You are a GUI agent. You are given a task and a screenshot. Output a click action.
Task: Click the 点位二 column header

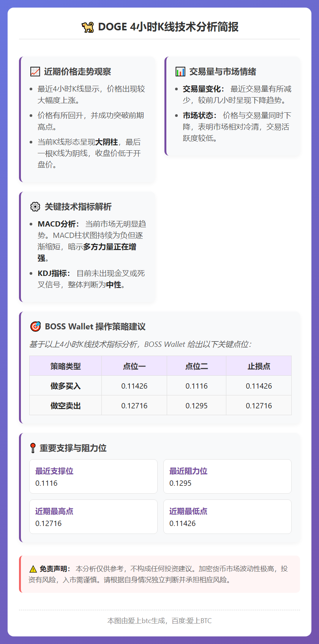click(197, 366)
